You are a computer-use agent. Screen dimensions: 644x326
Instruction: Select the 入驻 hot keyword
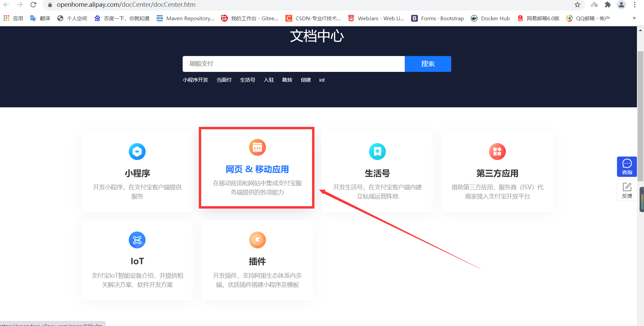[269, 80]
